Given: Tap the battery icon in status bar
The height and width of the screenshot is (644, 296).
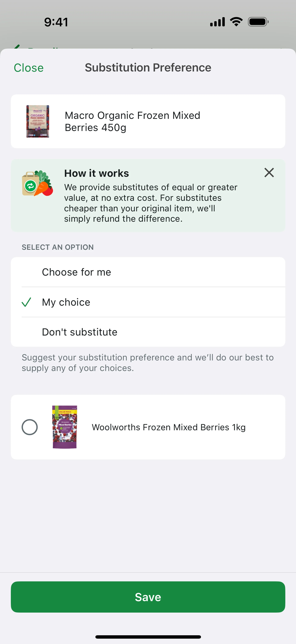Looking at the screenshot, I should (x=258, y=22).
